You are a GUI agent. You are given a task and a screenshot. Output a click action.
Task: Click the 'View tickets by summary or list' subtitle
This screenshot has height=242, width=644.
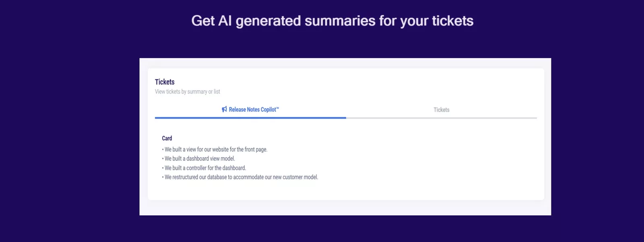click(x=187, y=92)
